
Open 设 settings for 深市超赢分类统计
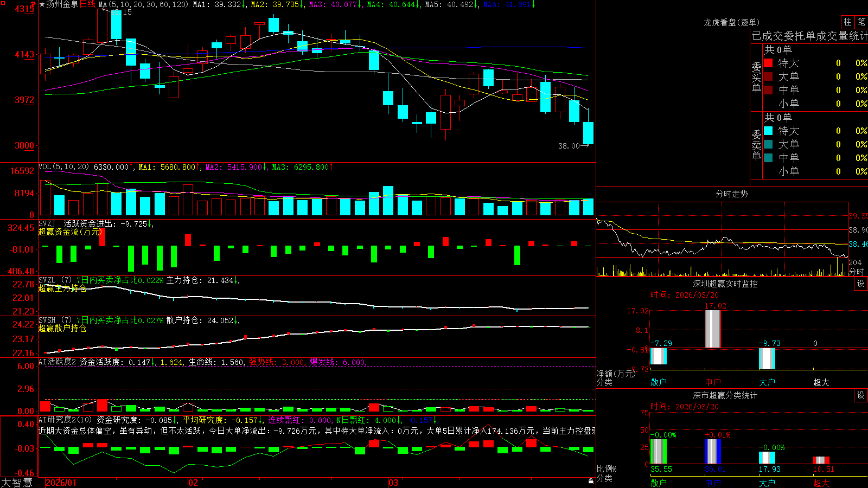point(861,395)
